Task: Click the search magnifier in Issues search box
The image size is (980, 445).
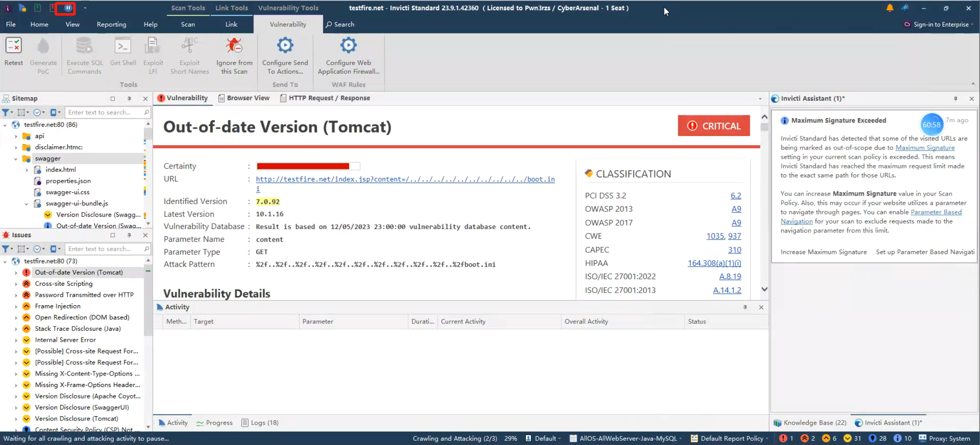Action: tap(146, 249)
